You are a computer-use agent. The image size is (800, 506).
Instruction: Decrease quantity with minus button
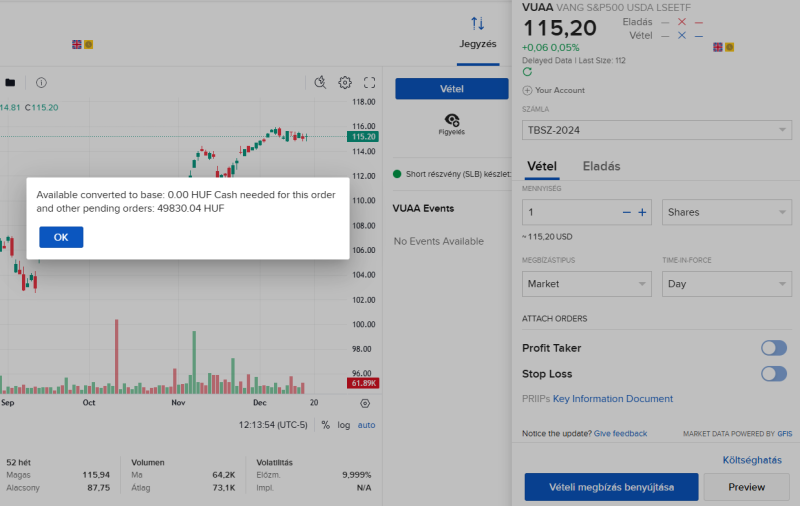627,212
